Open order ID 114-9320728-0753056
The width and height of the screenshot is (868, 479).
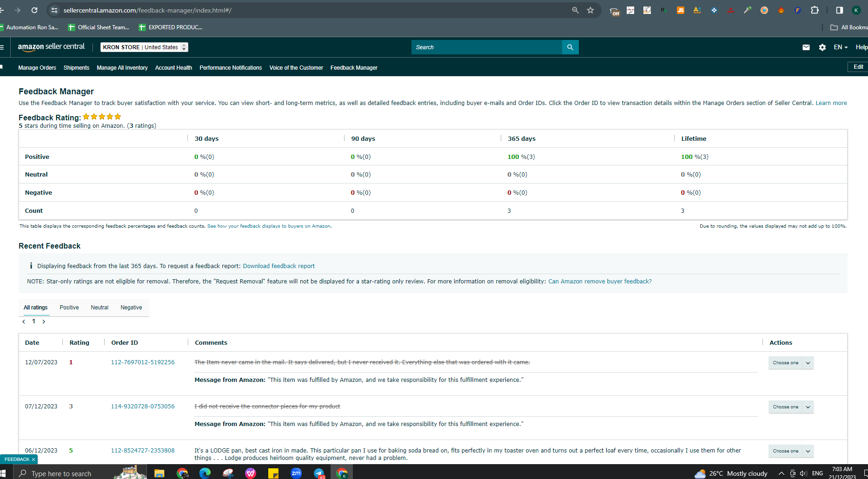click(x=143, y=407)
